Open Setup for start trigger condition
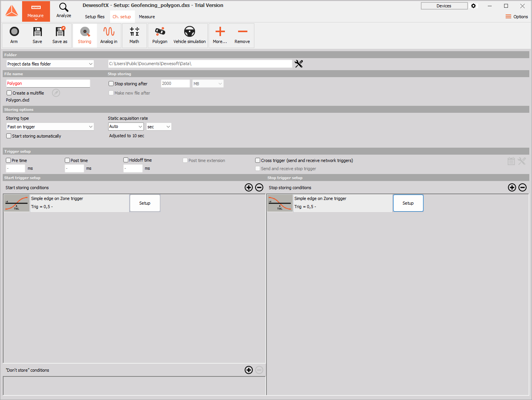This screenshot has width=532, height=400. tap(145, 203)
